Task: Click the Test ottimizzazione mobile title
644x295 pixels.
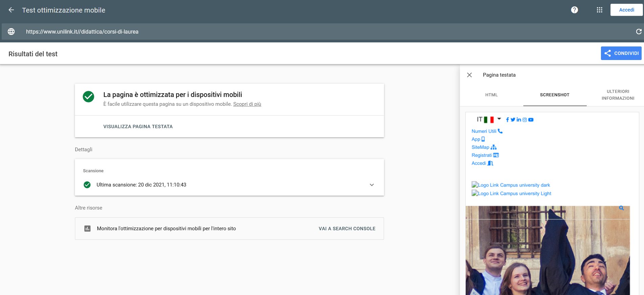Action: pos(64,10)
